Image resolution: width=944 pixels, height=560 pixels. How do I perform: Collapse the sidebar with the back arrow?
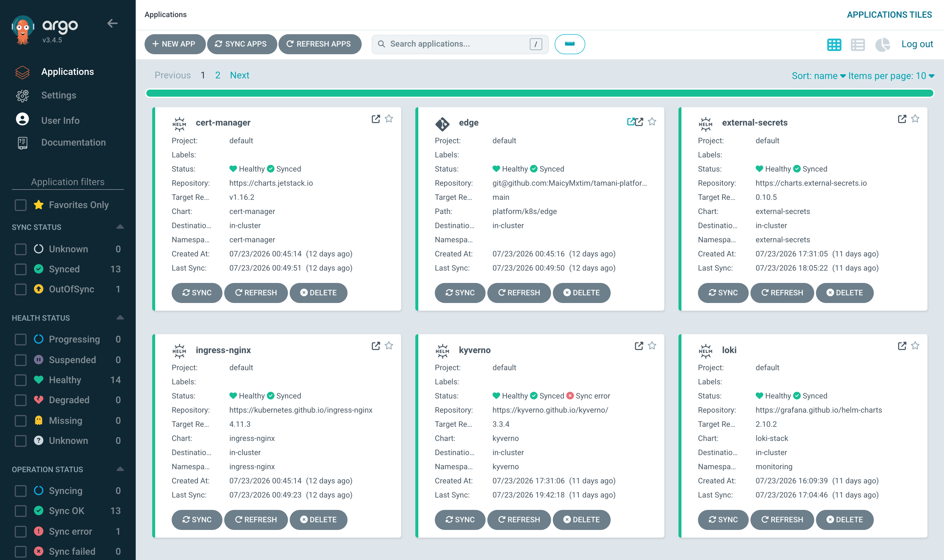pos(112,23)
